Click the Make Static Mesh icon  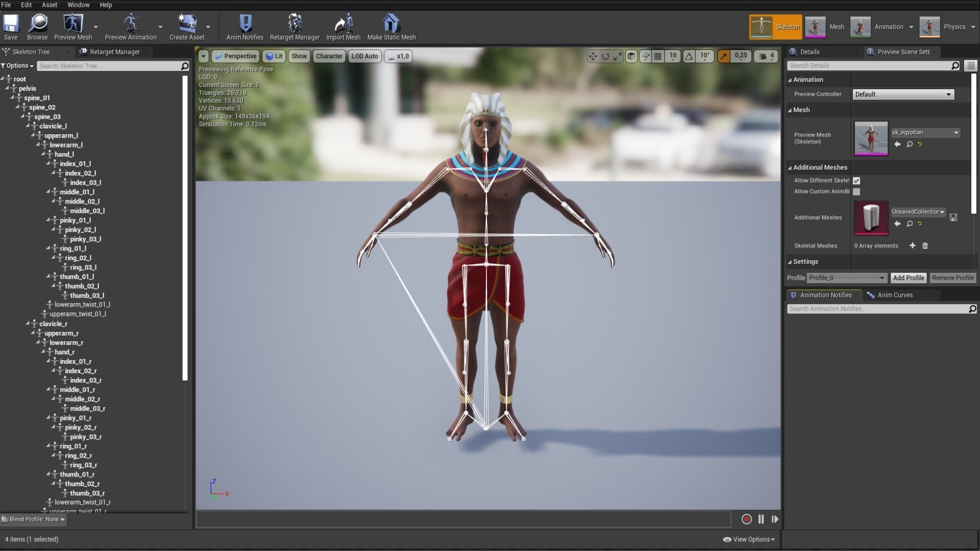click(x=391, y=27)
